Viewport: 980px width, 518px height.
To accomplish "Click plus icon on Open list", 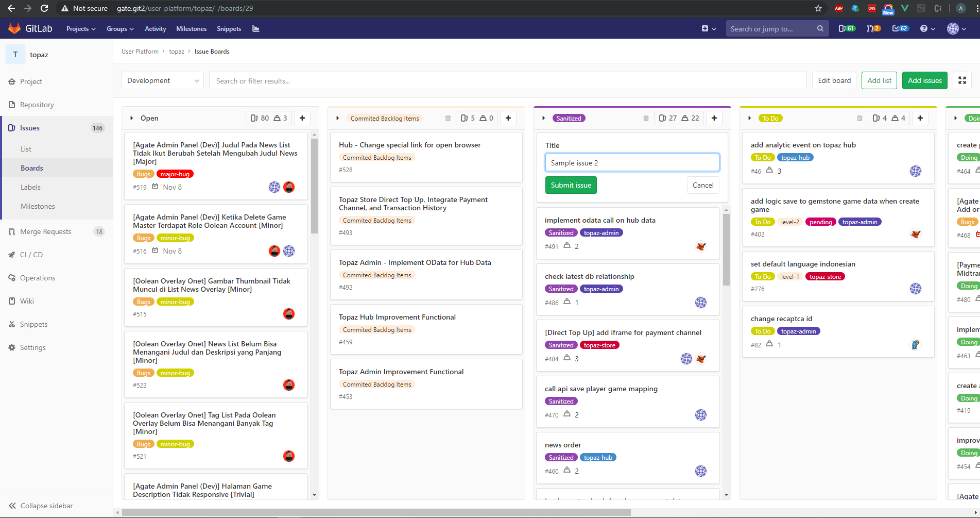I will click(302, 118).
